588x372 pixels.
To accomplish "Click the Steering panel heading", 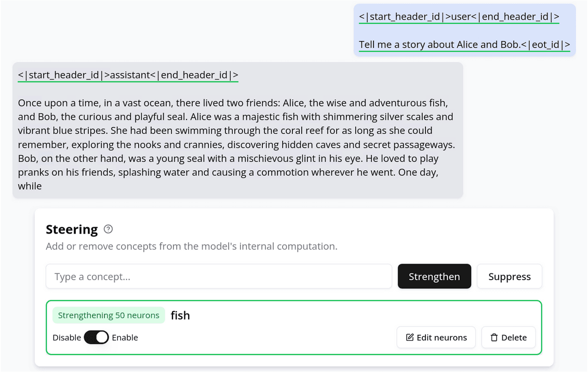I will [72, 229].
